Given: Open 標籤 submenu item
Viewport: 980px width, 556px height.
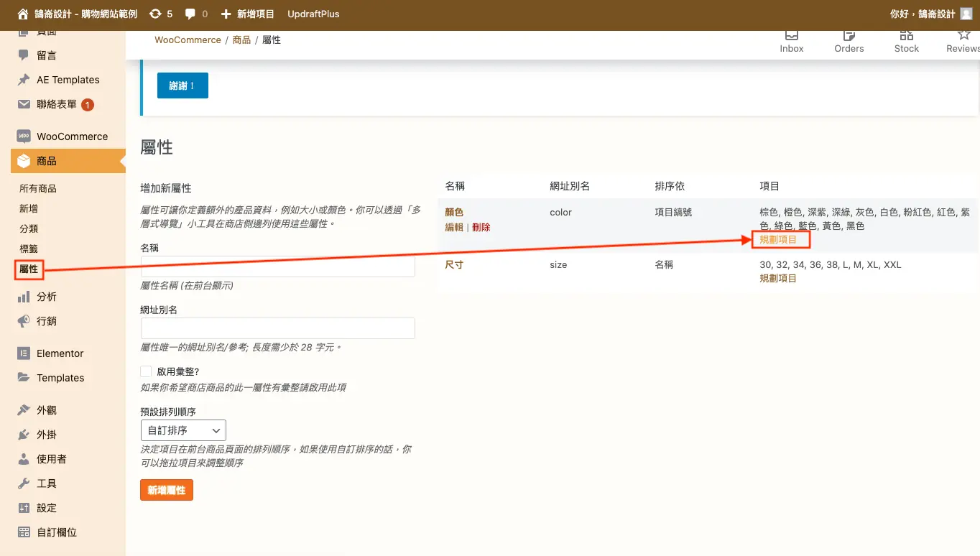Looking at the screenshot, I should coord(29,249).
